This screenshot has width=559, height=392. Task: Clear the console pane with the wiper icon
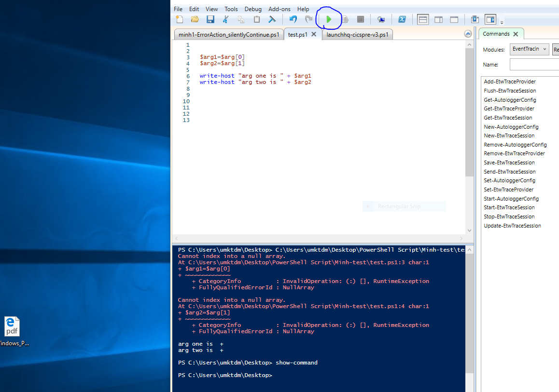coord(272,19)
